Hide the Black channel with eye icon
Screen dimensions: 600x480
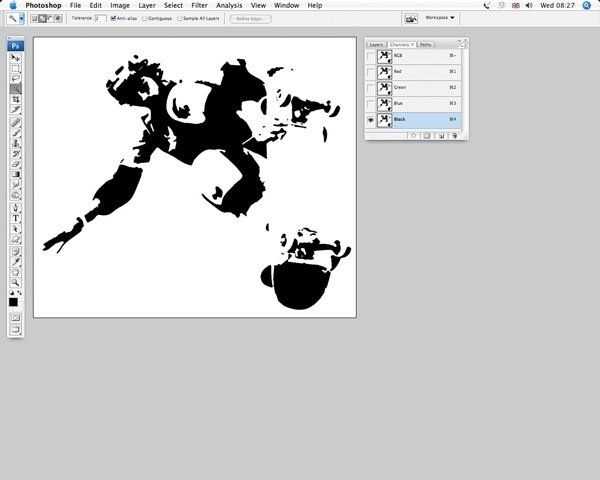(x=371, y=119)
